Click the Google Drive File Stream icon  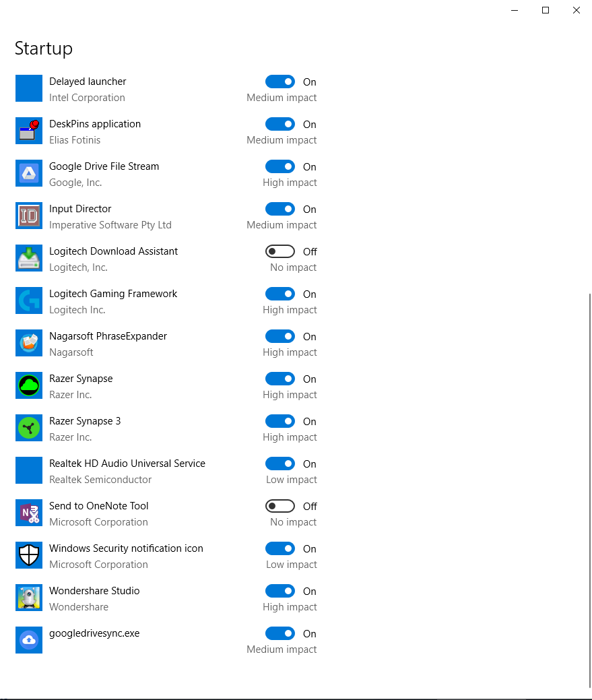[29, 173]
